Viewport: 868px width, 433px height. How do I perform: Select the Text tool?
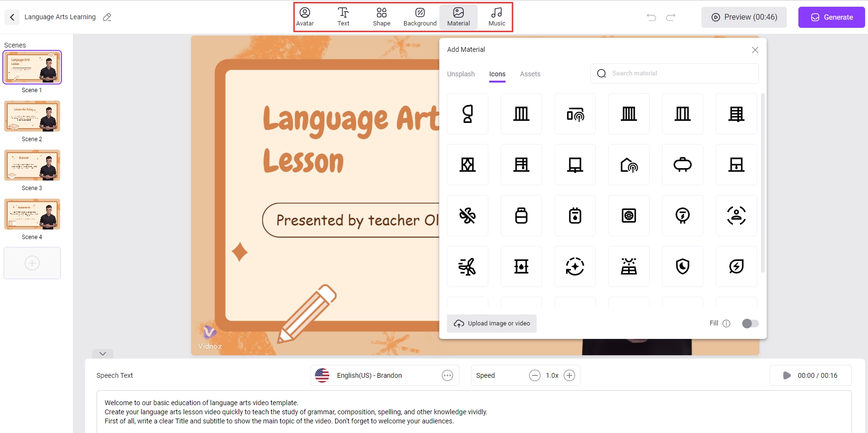pyautogui.click(x=343, y=17)
